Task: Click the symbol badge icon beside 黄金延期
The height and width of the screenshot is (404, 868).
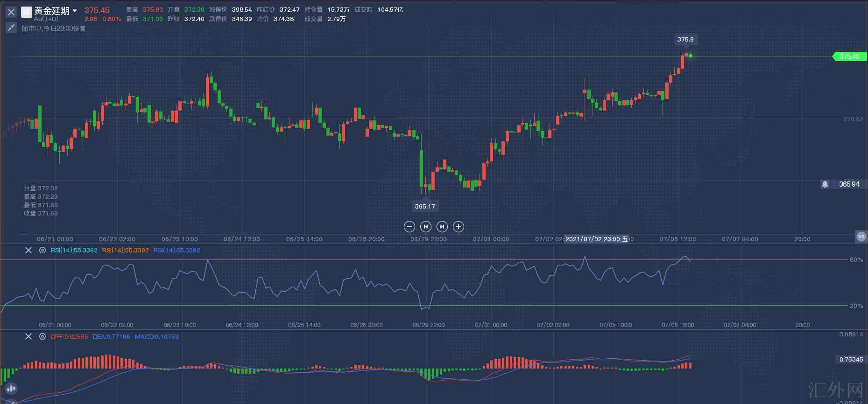Action: [27, 12]
